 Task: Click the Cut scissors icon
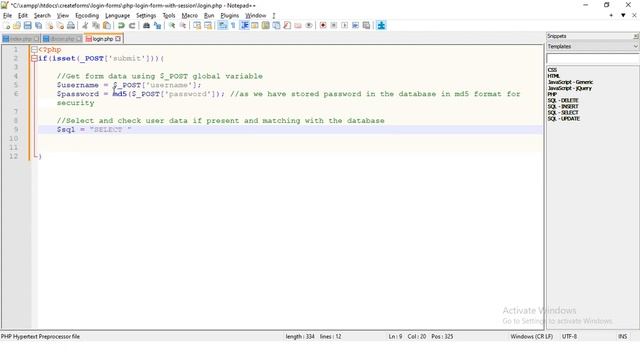(85, 25)
